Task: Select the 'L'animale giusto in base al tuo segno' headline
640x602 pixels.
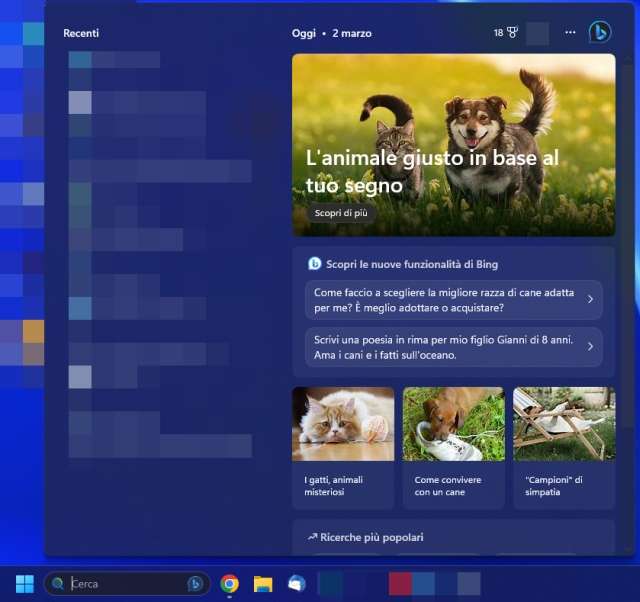Action: 432,172
